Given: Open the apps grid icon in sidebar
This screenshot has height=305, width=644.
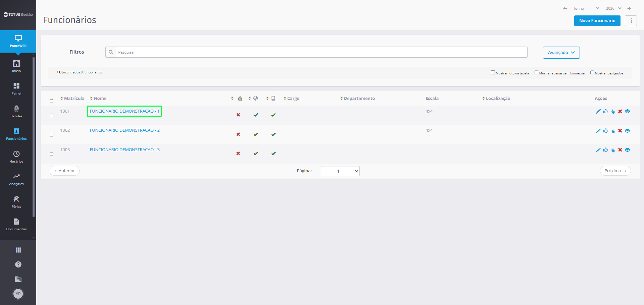Looking at the screenshot, I should click(x=18, y=250).
